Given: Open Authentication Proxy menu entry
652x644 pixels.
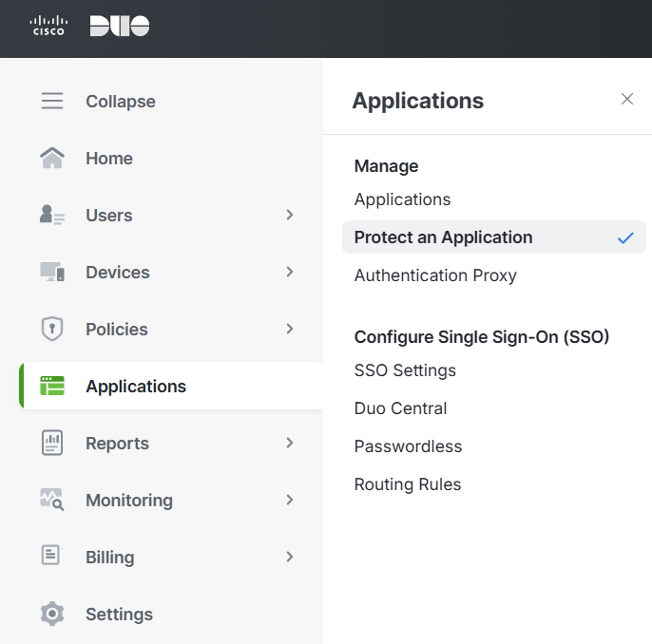Looking at the screenshot, I should [435, 275].
